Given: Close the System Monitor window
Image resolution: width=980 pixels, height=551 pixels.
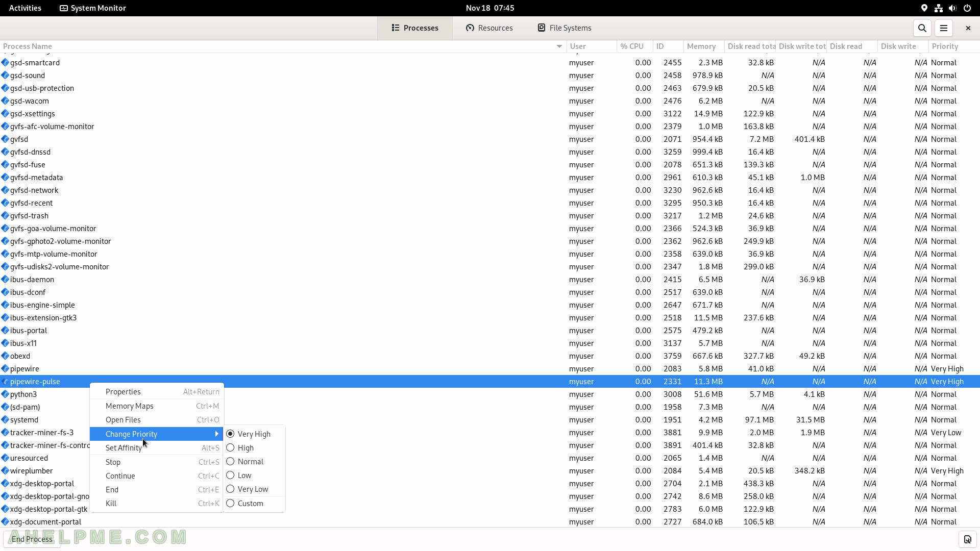Looking at the screenshot, I should tap(968, 28).
